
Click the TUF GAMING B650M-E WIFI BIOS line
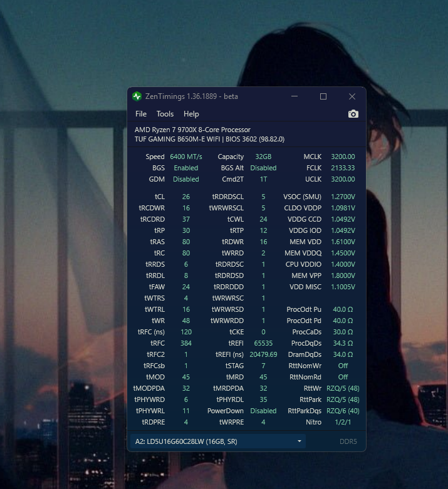click(209, 139)
